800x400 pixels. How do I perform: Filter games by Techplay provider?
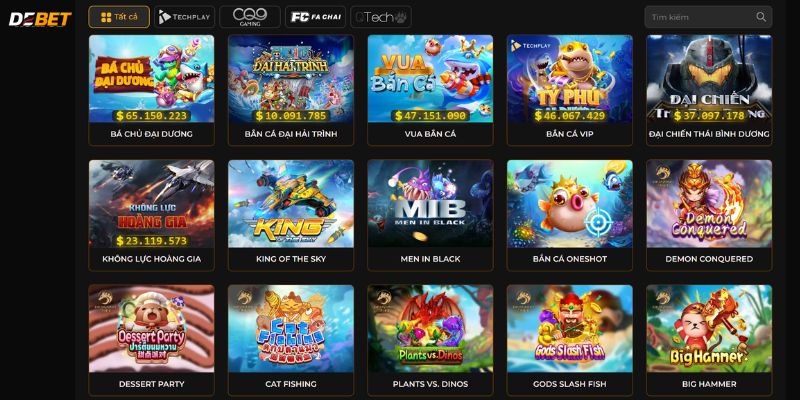point(184,17)
